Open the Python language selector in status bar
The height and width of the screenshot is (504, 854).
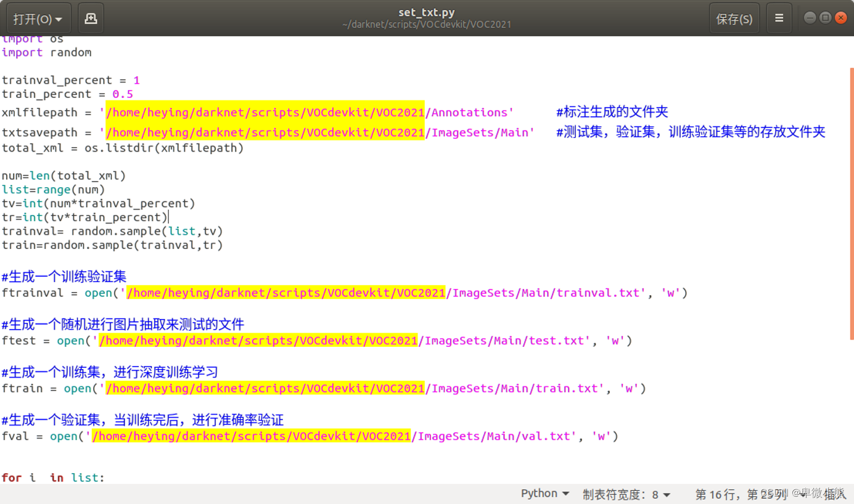point(544,494)
